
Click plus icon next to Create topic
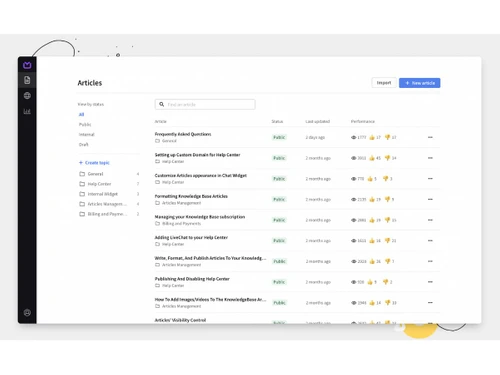point(81,163)
